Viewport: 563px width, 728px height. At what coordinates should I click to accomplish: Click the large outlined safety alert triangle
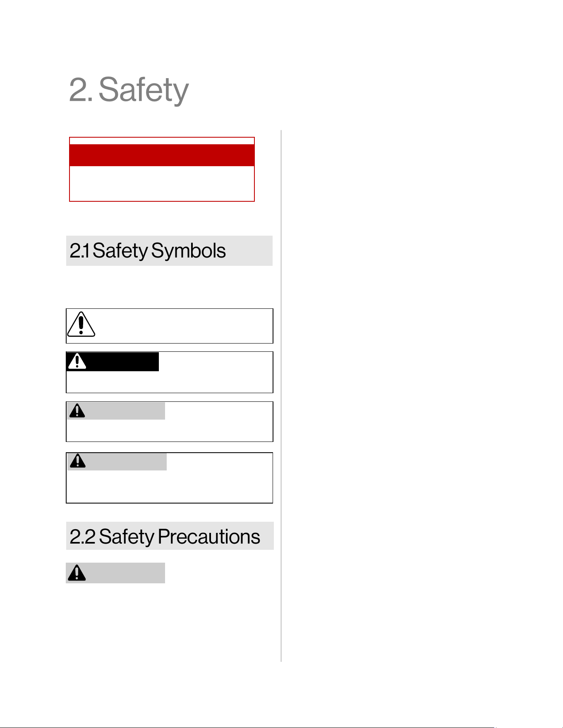pos(81,324)
